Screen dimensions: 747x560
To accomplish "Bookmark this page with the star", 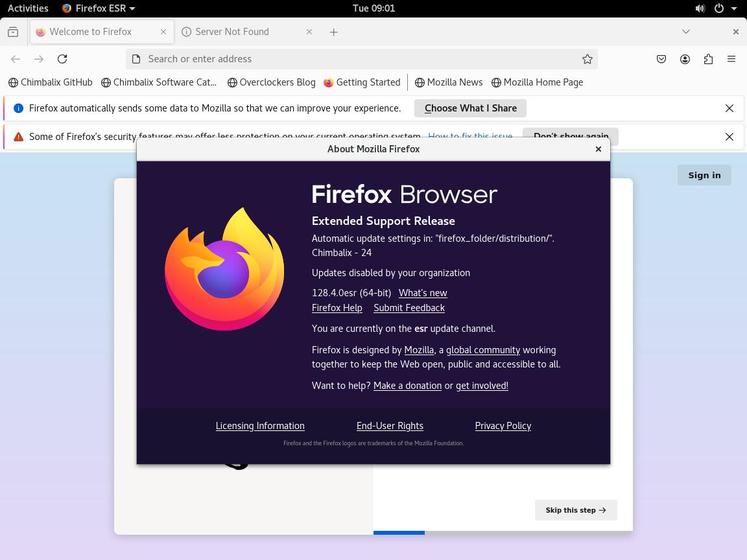I will point(587,59).
